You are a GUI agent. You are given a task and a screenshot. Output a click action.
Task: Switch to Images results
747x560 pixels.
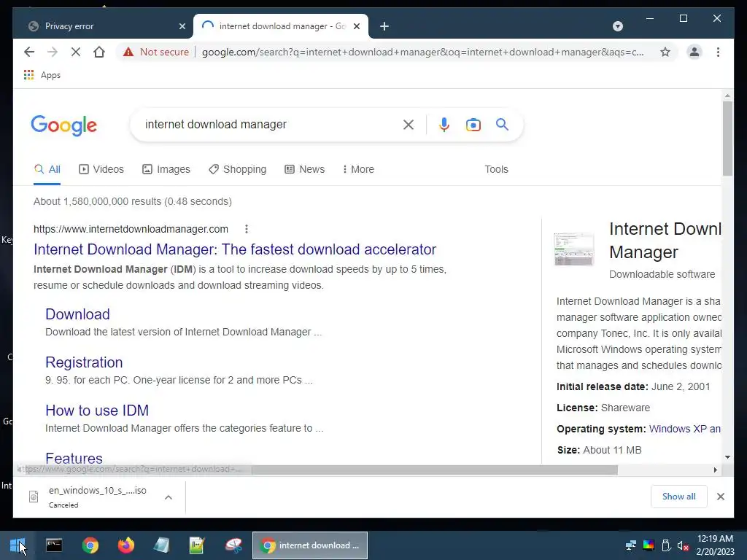[x=166, y=169]
